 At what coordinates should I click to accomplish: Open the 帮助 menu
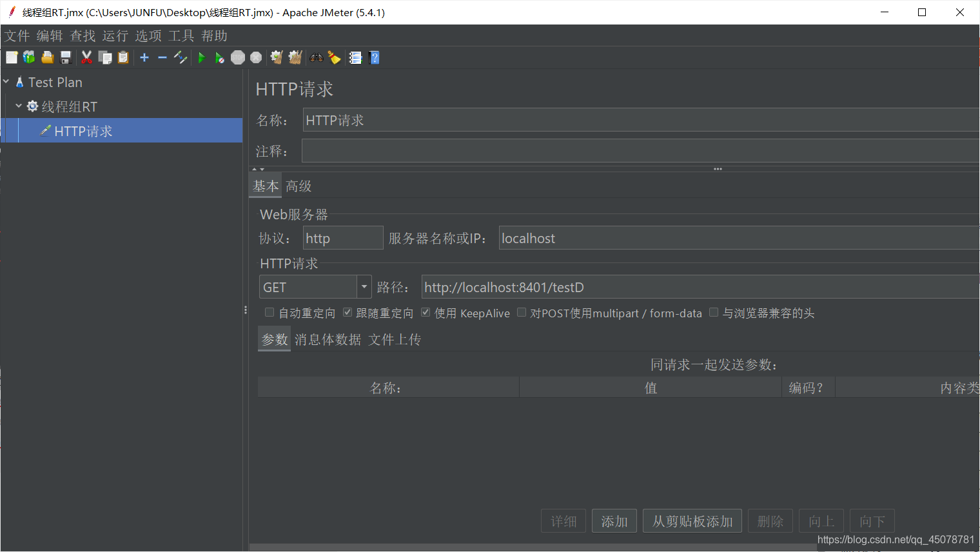coord(214,35)
